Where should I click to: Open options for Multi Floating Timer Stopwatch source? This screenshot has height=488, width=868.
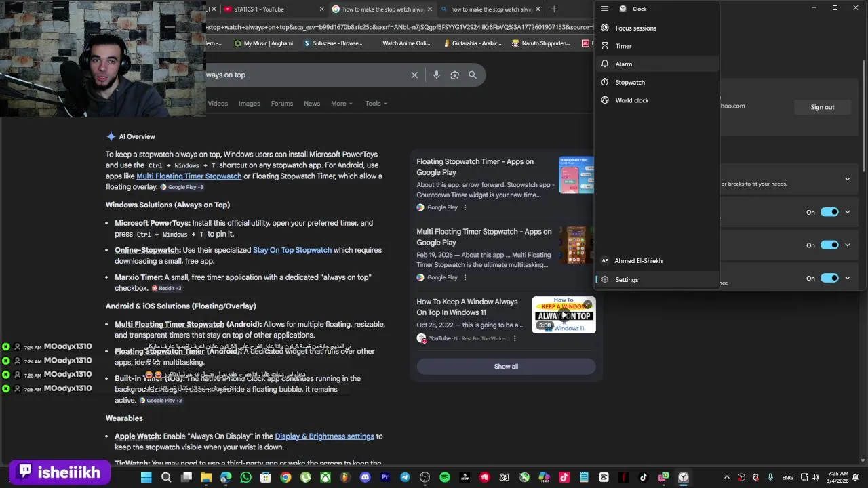click(465, 277)
